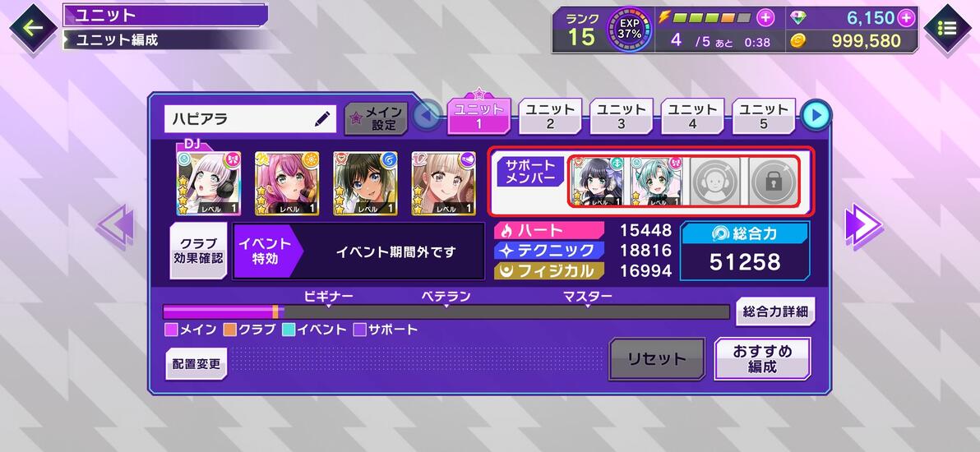The image size is (980, 452).
Task: Toggle the メイン設定 button
Action: click(x=377, y=118)
